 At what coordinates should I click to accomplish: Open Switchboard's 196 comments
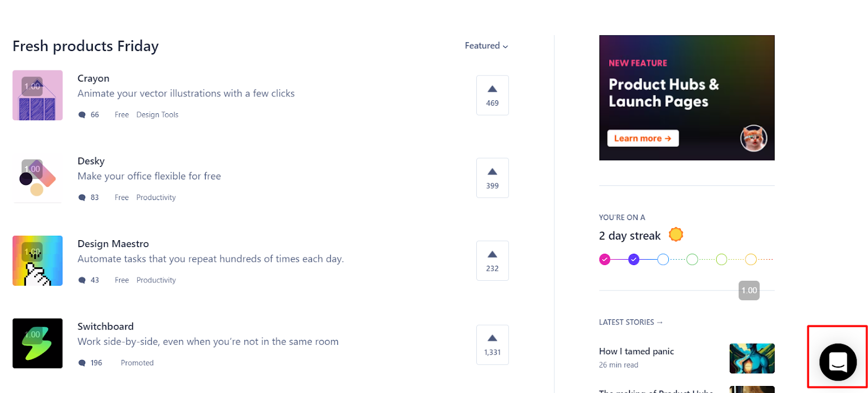(x=90, y=363)
